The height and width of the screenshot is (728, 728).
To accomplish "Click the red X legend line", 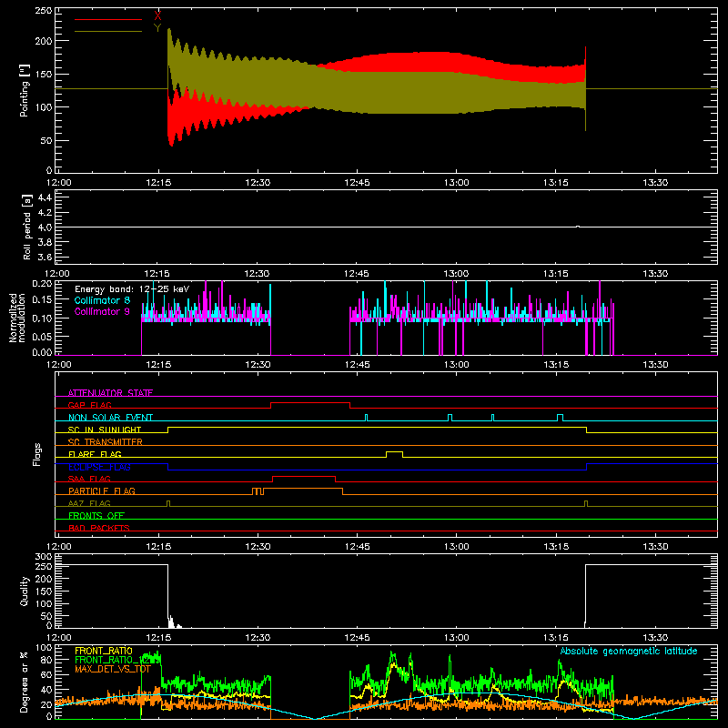I will pos(108,19).
